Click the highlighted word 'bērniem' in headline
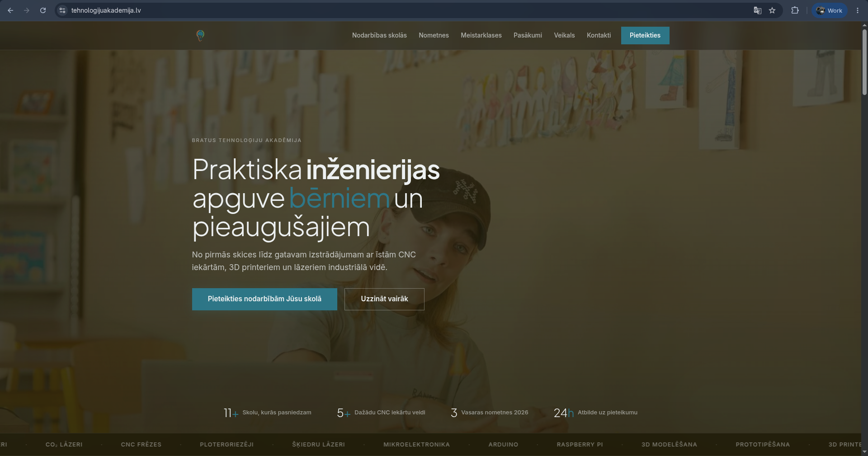Viewport: 868px width, 456px height. point(339,199)
